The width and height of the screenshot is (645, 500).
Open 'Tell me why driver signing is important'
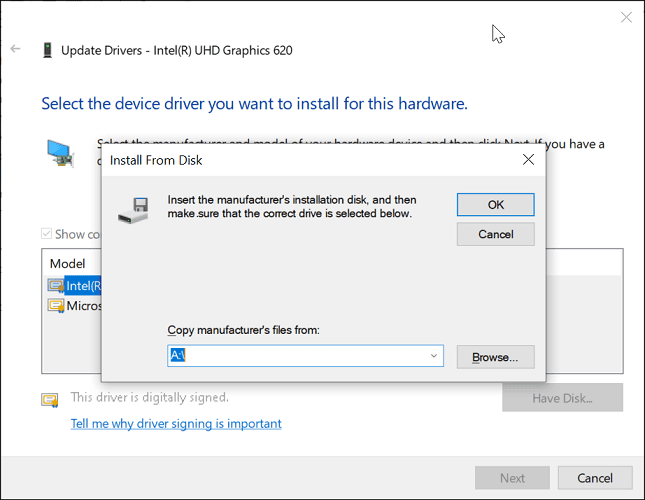pyautogui.click(x=176, y=424)
